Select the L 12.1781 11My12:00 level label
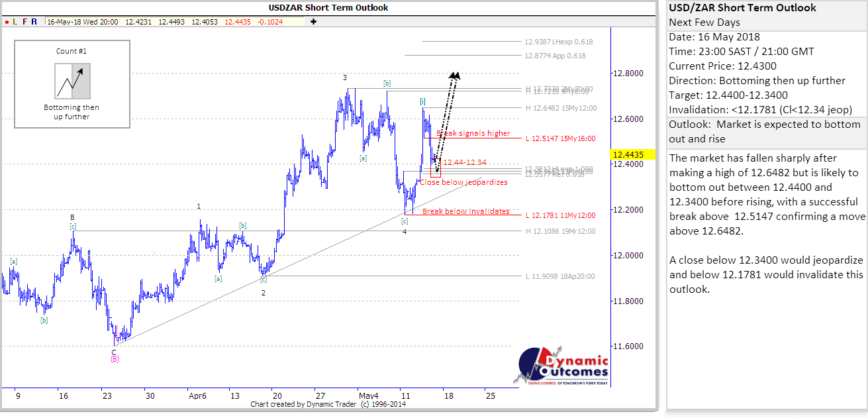 click(560, 215)
